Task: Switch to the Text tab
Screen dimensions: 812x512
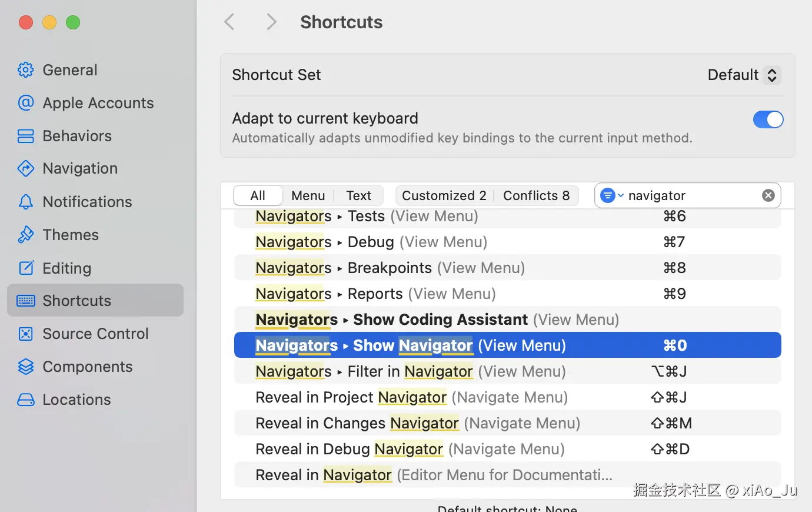Action: pyautogui.click(x=358, y=195)
